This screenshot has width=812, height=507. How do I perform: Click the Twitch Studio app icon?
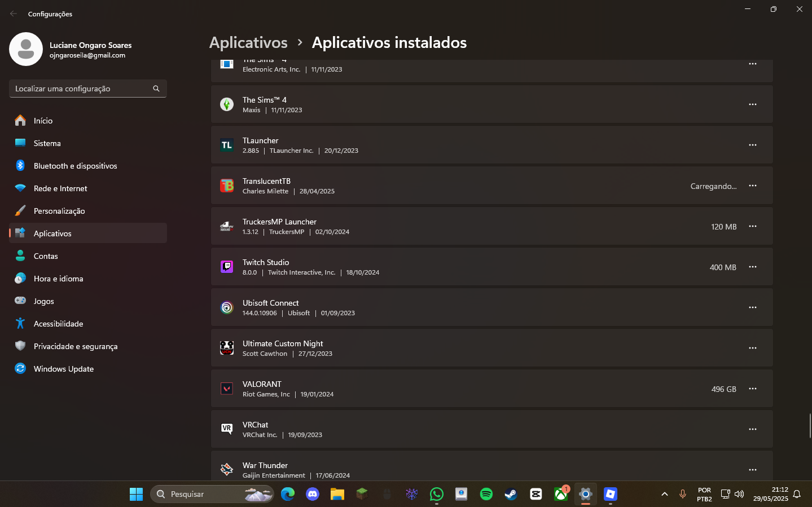pos(227,267)
